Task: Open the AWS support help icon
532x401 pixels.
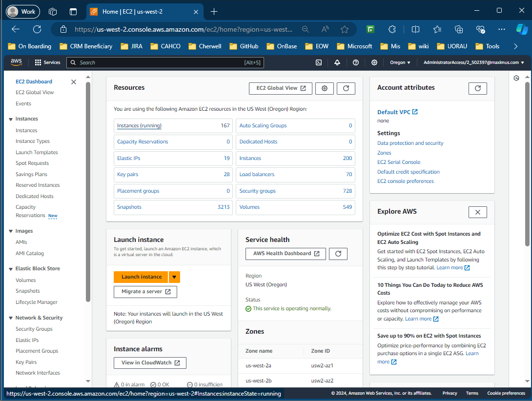Action: [x=356, y=62]
